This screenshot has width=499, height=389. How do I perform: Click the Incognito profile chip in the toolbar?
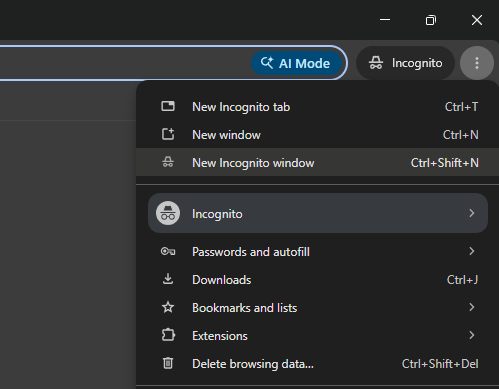[x=405, y=63]
